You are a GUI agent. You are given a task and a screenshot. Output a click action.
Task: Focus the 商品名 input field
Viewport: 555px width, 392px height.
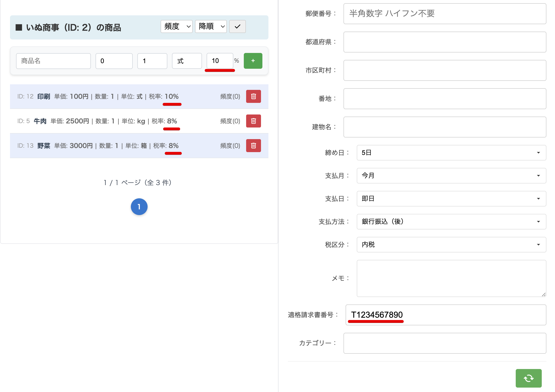[x=53, y=61]
